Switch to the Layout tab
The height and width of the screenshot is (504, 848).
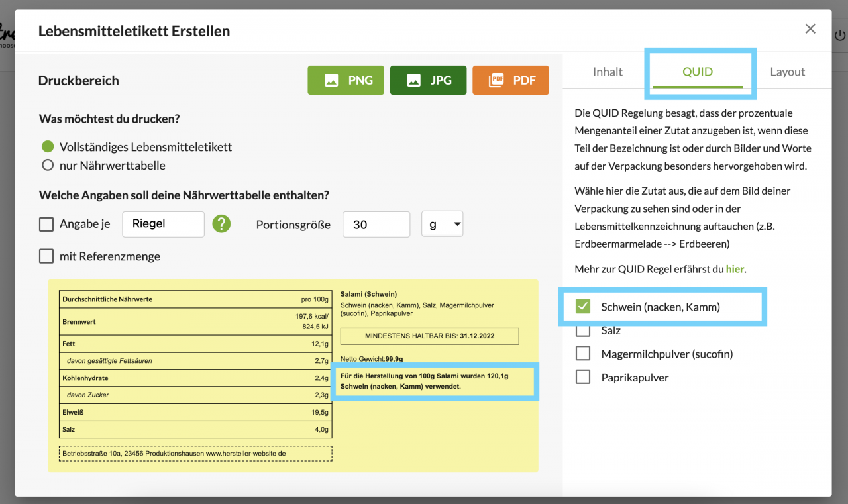tap(787, 72)
